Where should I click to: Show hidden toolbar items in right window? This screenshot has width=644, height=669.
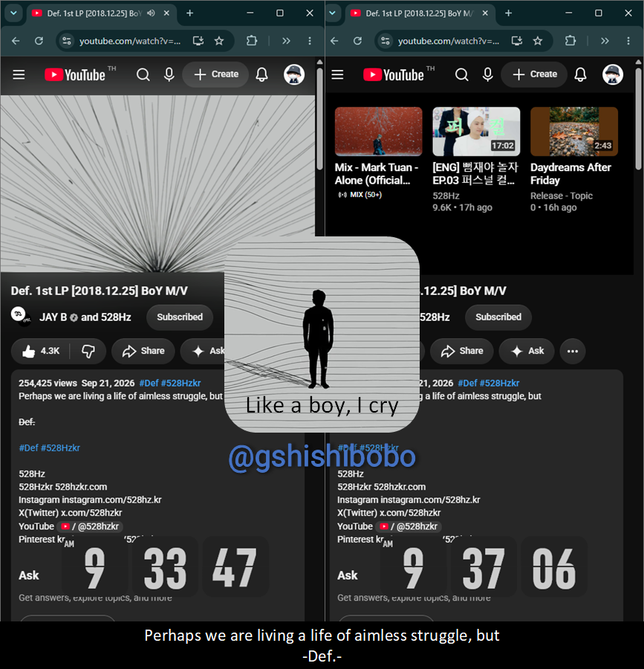(605, 41)
